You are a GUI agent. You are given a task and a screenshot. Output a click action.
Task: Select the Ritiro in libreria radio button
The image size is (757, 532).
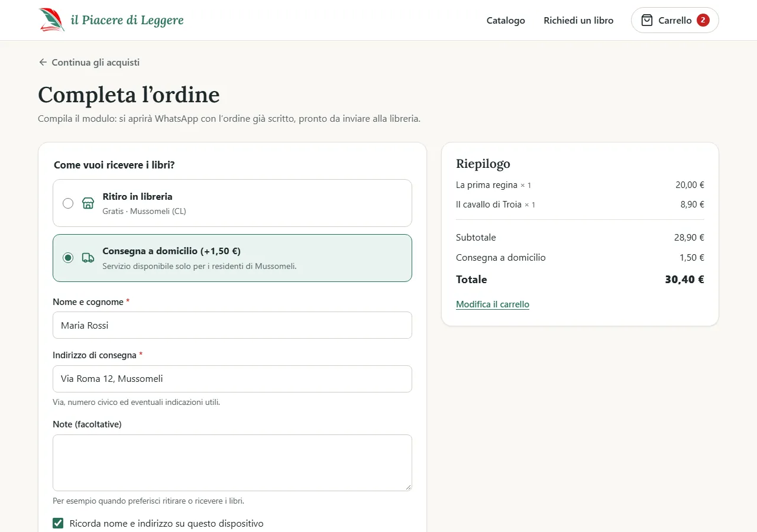click(x=68, y=203)
